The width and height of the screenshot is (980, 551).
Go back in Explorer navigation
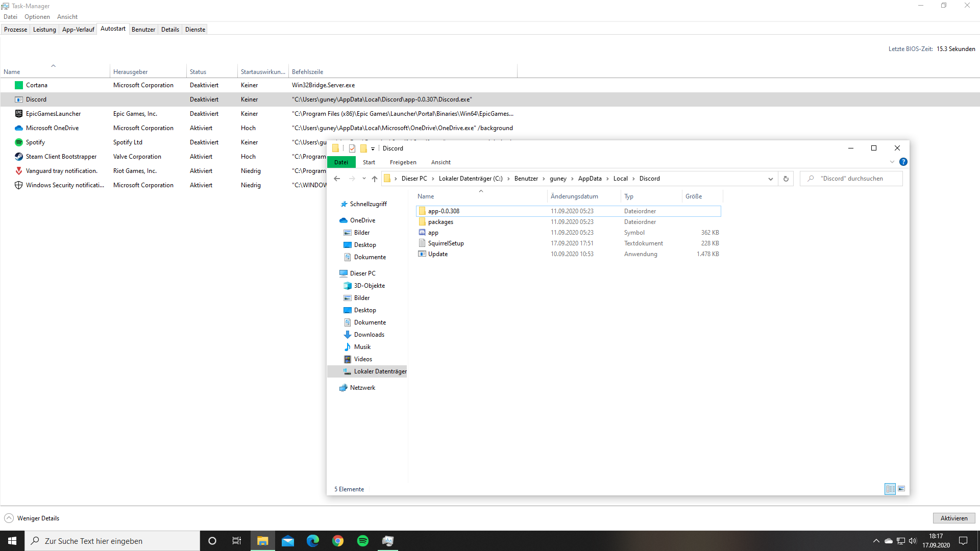tap(337, 179)
